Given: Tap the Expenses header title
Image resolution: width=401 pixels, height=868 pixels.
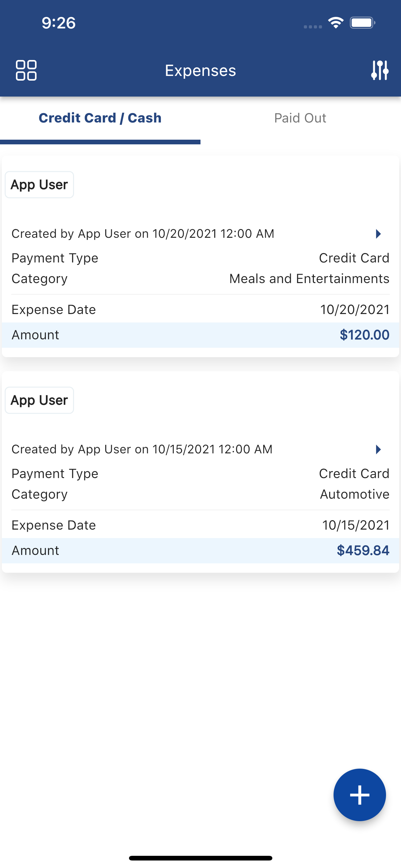Looking at the screenshot, I should 200,70.
